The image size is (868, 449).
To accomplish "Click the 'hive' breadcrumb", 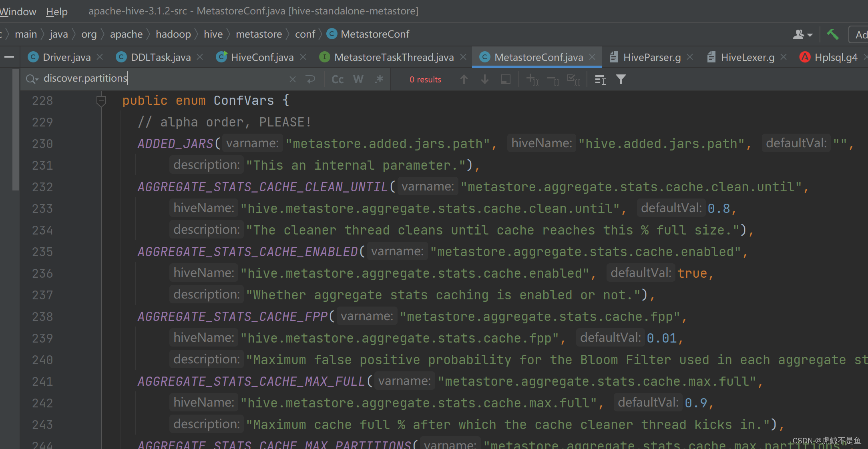I will 213,34.
